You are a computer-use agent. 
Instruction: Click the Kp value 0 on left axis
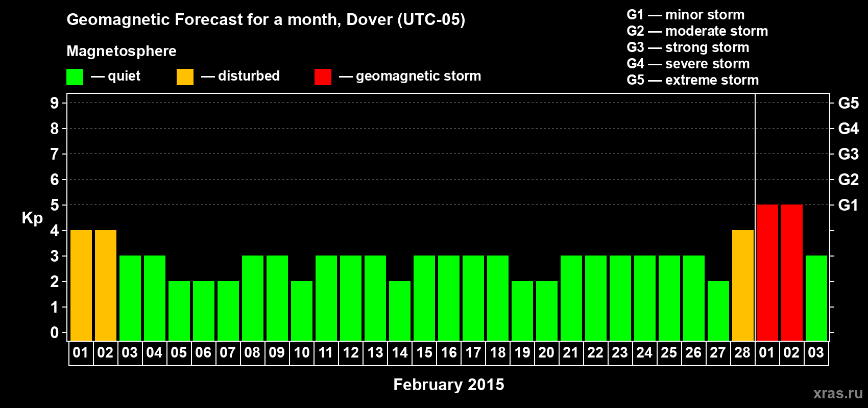(55, 333)
